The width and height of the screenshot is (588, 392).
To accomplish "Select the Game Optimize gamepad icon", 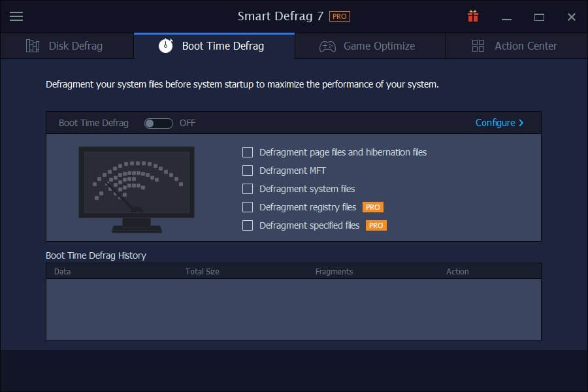I will pos(327,46).
